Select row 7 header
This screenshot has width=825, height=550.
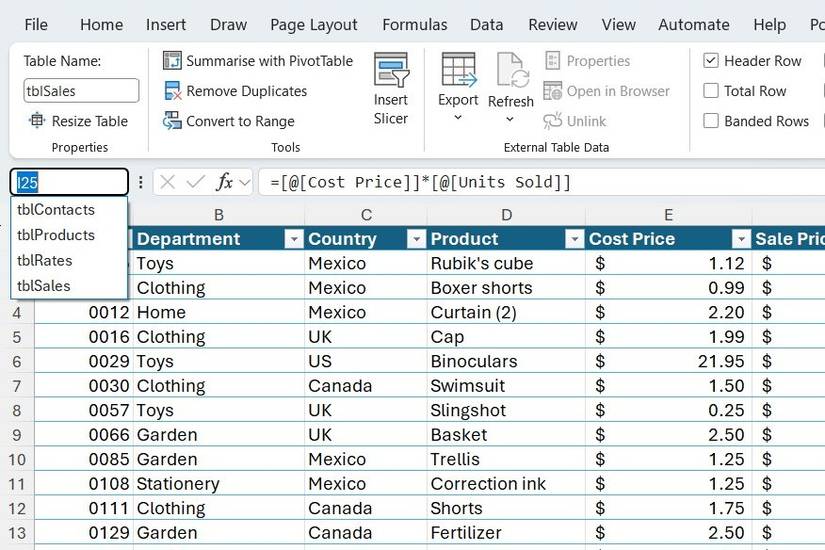[17, 386]
